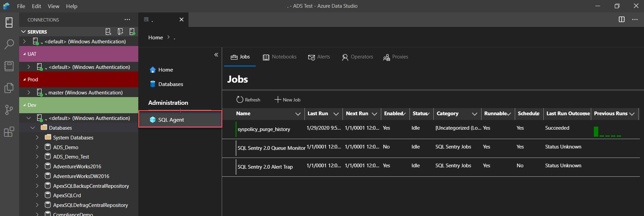Screen dimensions: 644x216
Task: Select SQL Agent under Administration
Action: tap(171, 120)
